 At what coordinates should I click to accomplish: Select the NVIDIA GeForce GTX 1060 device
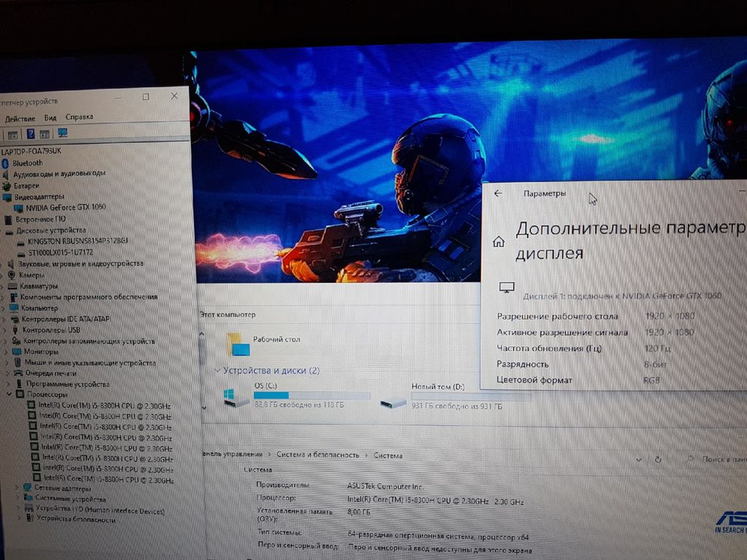[x=65, y=208]
